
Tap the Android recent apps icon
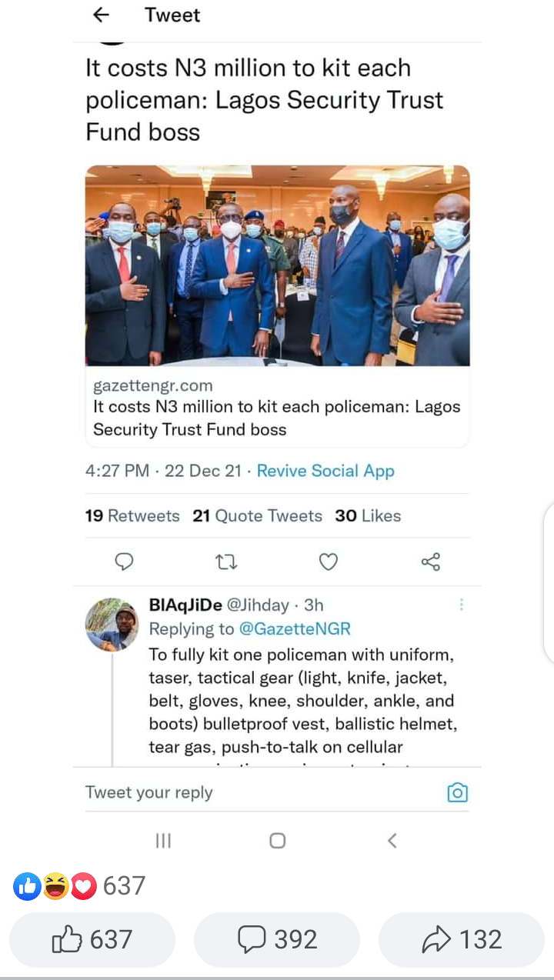point(163,841)
